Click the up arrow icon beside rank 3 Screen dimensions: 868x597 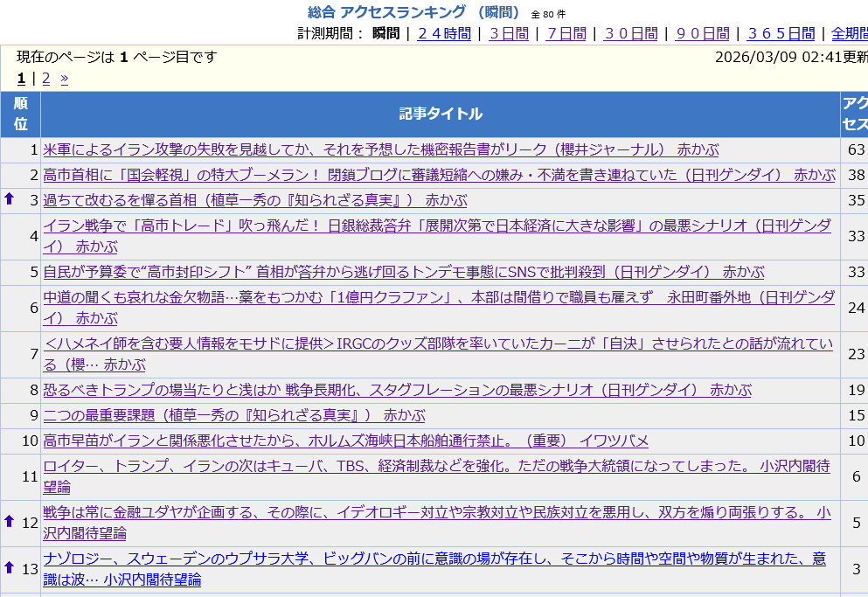[x=10, y=198]
